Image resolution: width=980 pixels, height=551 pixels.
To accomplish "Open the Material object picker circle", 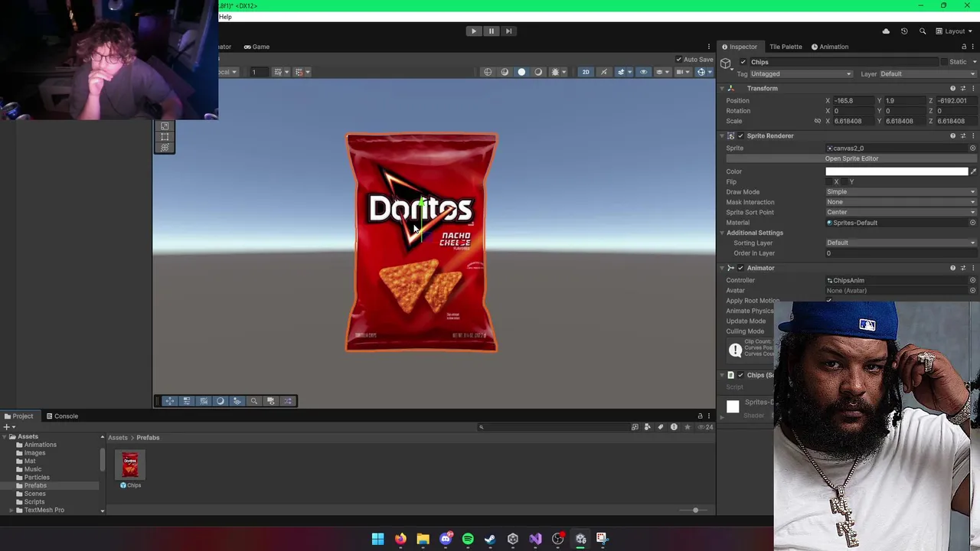I will 972,223.
